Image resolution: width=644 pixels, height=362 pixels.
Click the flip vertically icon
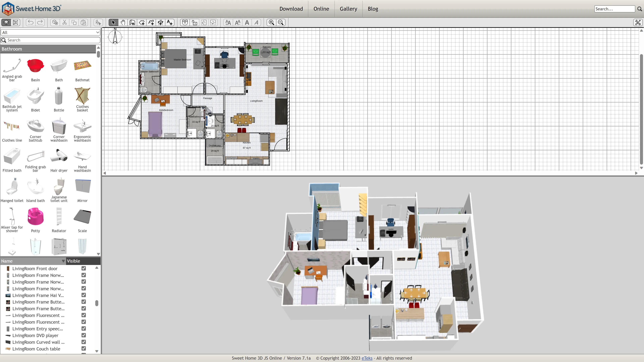coord(213,22)
